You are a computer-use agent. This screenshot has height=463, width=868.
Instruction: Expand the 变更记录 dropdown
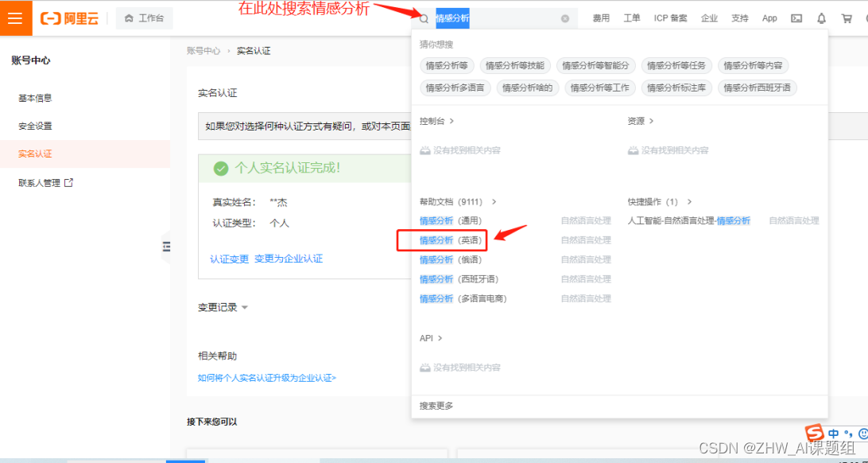pos(223,307)
